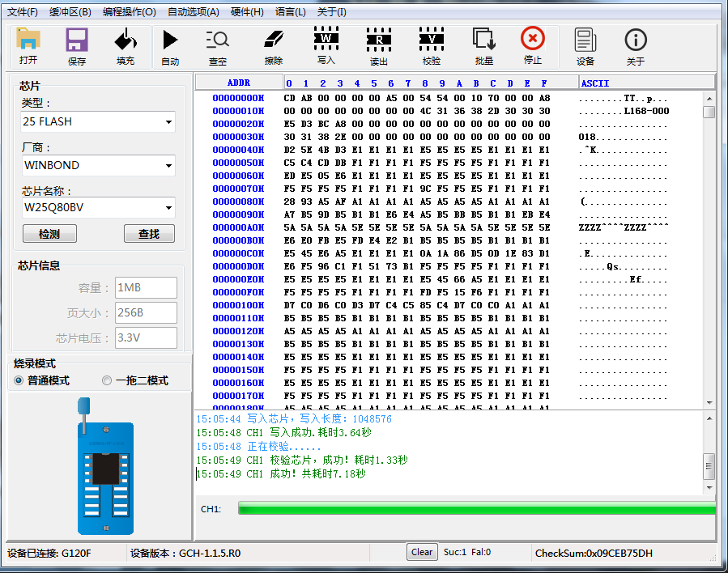Click ASCII text 'ZZZZ^^^^ZZZZ^^^^'
This screenshot has height=573, width=728.
[624, 227]
